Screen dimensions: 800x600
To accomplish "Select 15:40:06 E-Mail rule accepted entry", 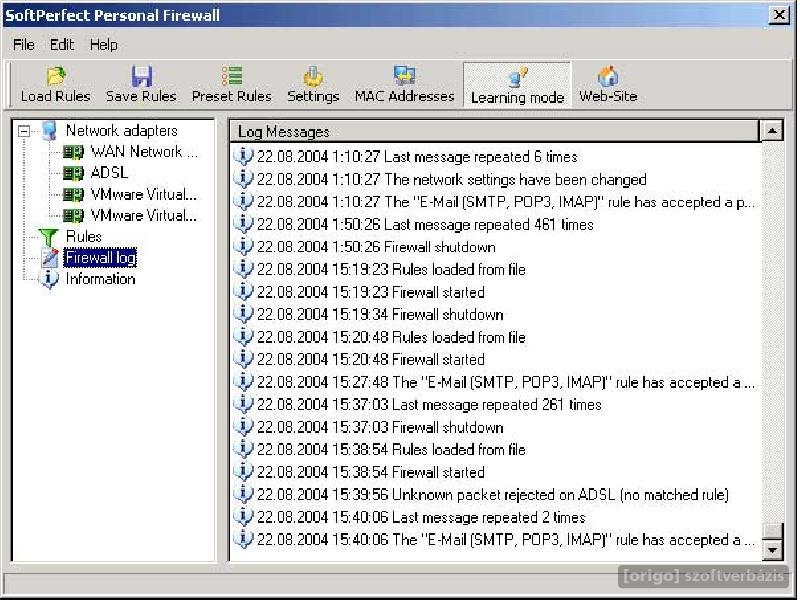I will [506, 539].
